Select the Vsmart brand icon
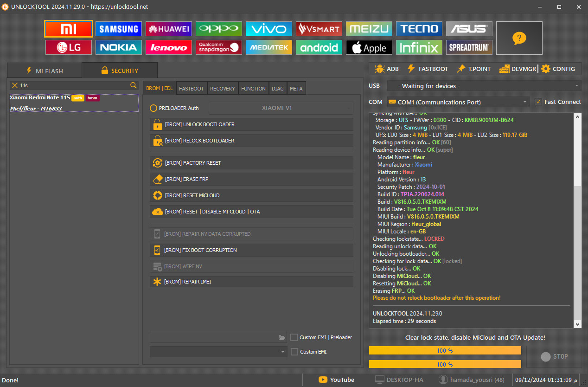The height and width of the screenshot is (387, 588). (319, 29)
